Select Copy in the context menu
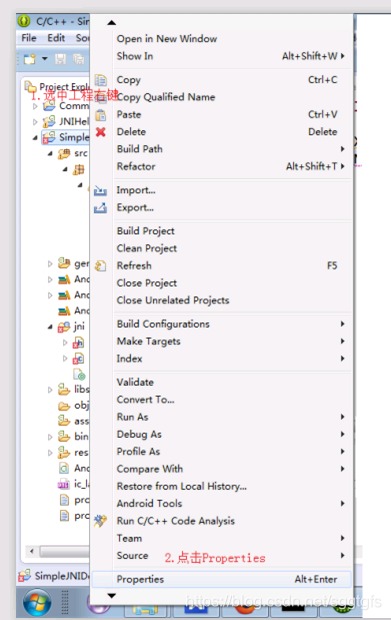The width and height of the screenshot is (391, 620). click(222, 80)
